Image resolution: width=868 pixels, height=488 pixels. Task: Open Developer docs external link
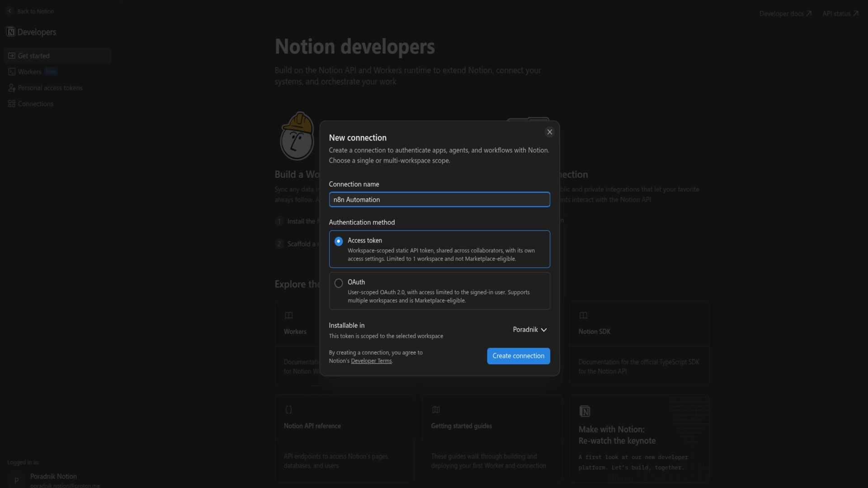[785, 14]
